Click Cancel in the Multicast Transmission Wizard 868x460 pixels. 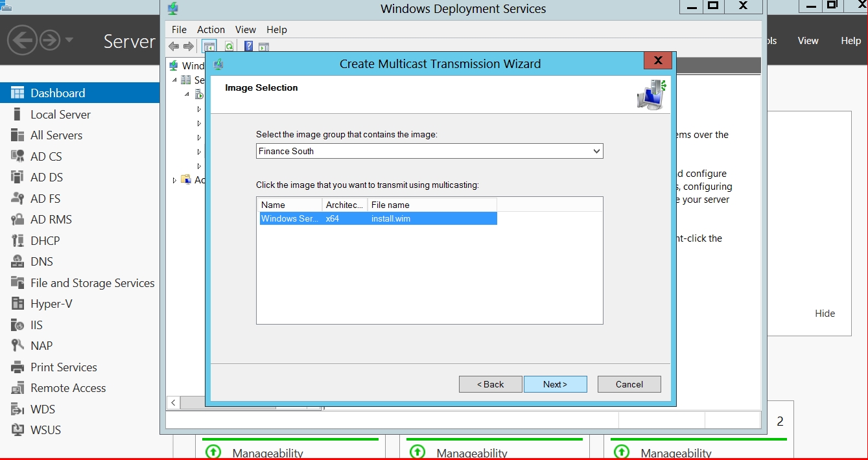click(x=629, y=384)
